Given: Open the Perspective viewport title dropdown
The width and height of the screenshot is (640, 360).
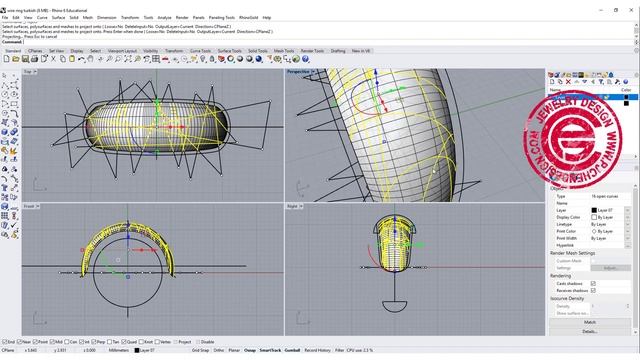Looking at the screenshot, I should pos(313,72).
